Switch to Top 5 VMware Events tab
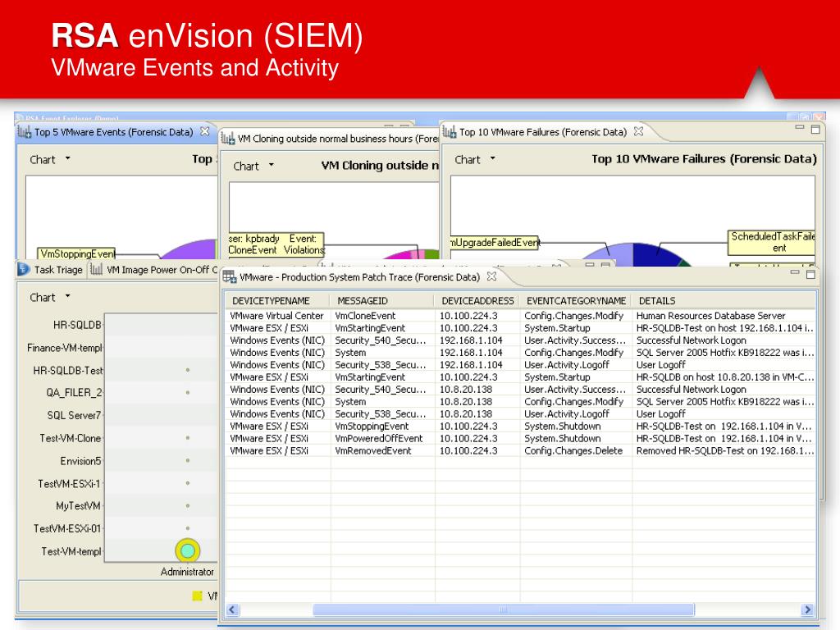The height and width of the screenshot is (630, 840). point(113,132)
